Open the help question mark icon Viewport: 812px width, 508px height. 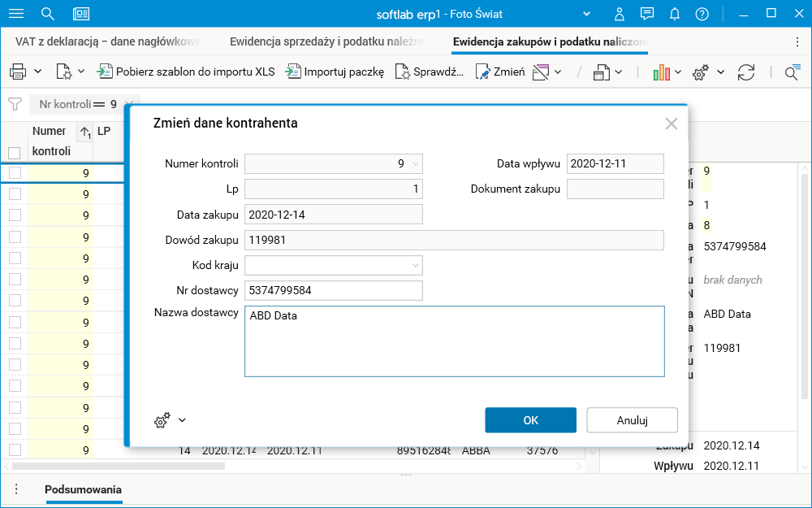point(702,14)
